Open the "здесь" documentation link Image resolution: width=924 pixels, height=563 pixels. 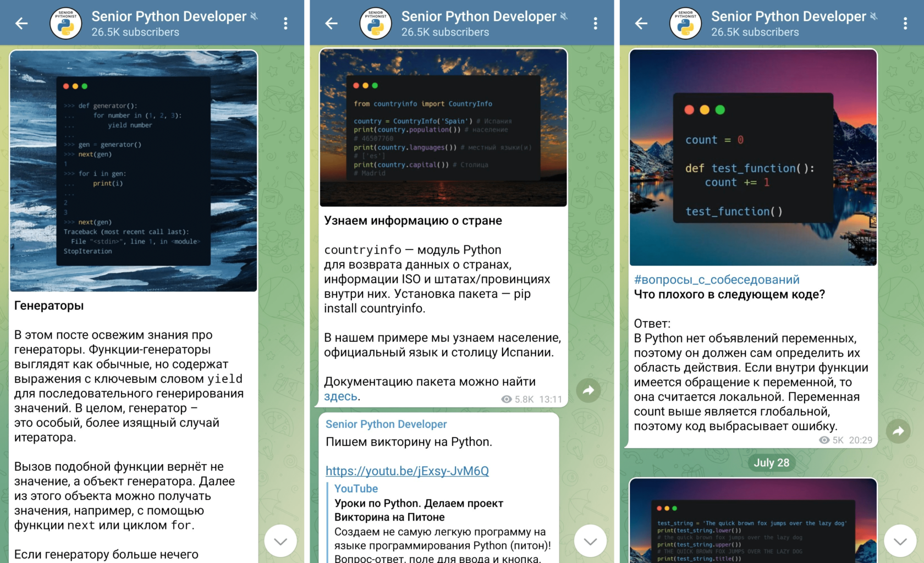[x=340, y=396]
